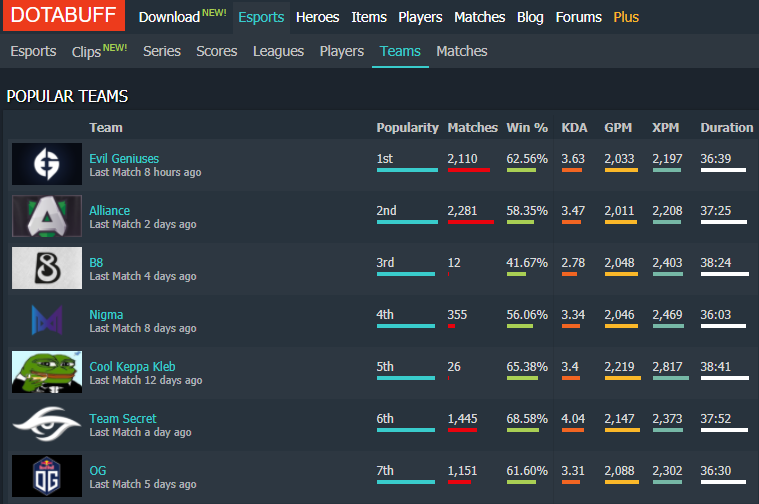Open the OG team link
759x504 pixels.
pos(98,471)
